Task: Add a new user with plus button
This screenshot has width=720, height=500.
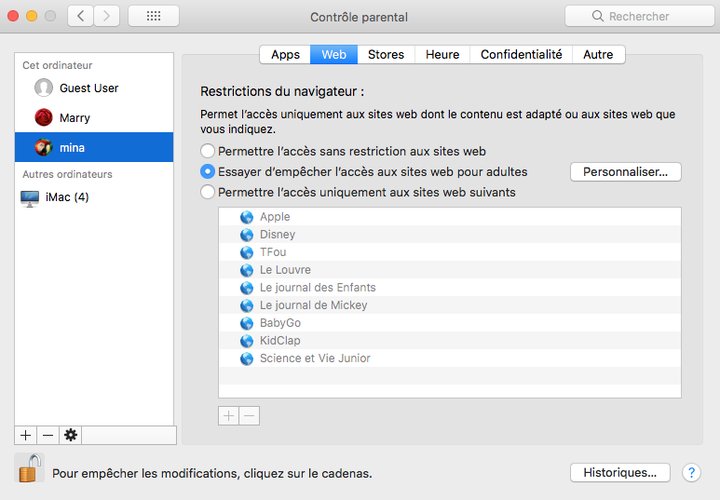Action: point(26,435)
